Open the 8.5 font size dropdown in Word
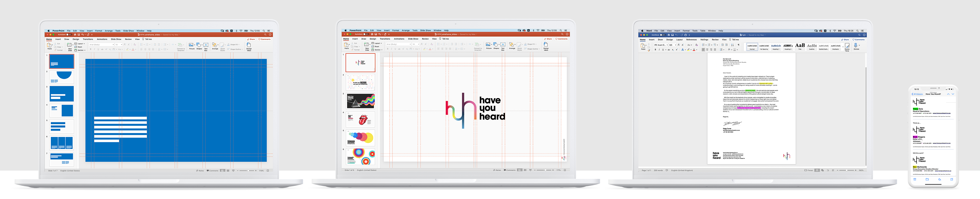The height and width of the screenshot is (199, 980). (x=673, y=45)
